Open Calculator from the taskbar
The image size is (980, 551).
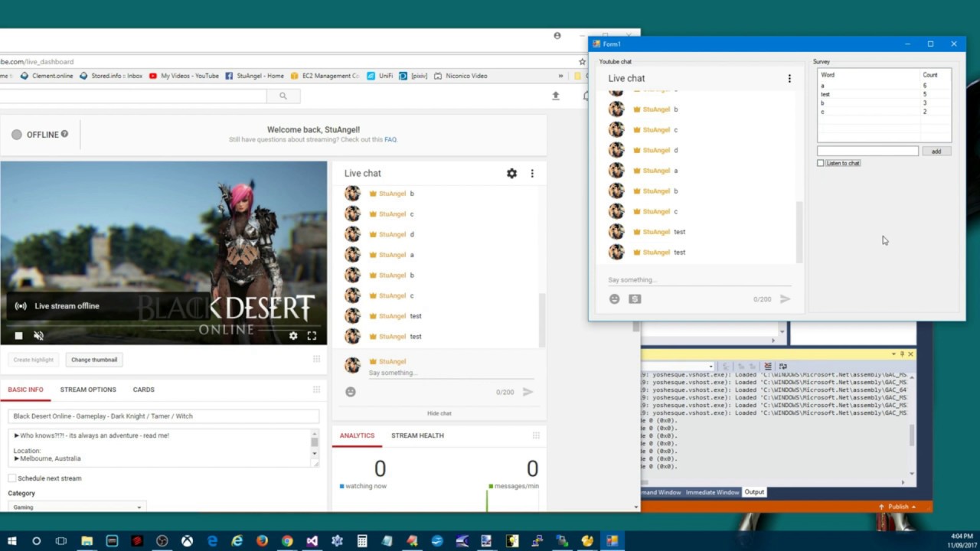(362, 541)
